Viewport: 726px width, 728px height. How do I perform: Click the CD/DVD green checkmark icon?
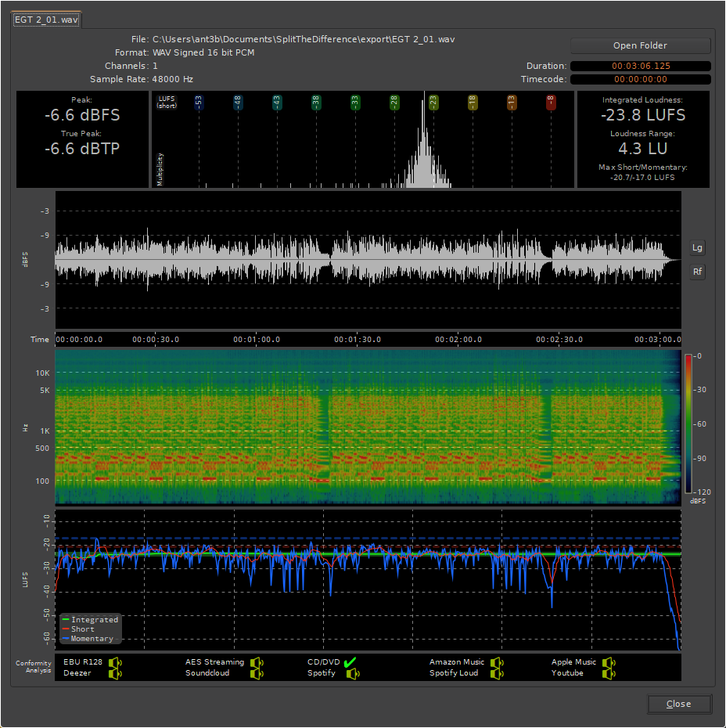click(x=350, y=661)
